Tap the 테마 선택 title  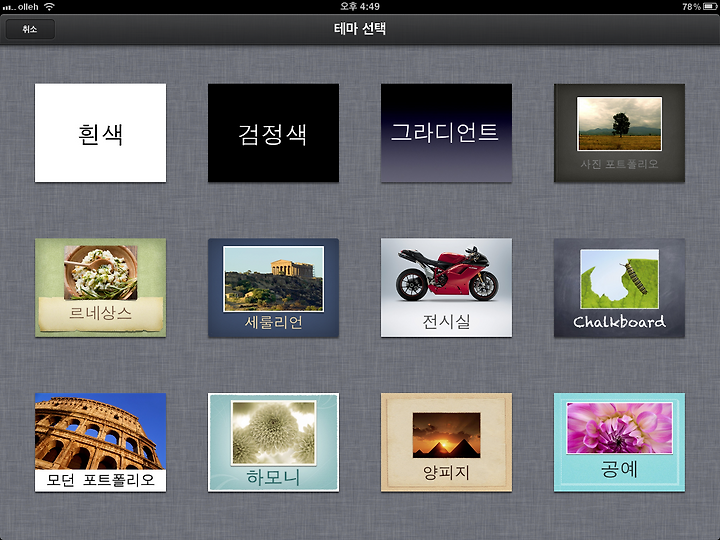pos(360,28)
